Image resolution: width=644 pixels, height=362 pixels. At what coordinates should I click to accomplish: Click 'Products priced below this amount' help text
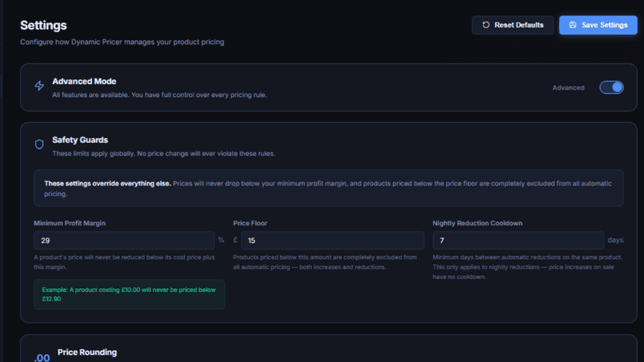click(x=325, y=263)
